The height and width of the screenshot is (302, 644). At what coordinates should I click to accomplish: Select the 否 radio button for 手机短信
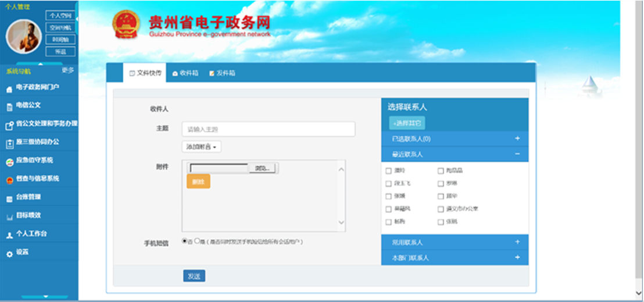click(185, 240)
